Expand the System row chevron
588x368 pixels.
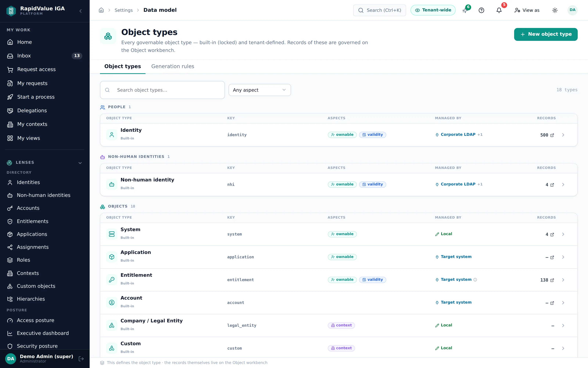[563, 234]
